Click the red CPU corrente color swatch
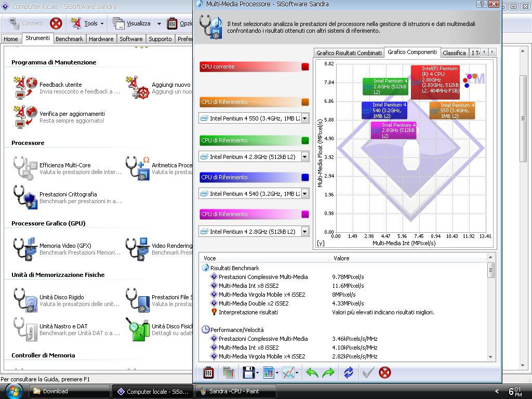The width and height of the screenshot is (532, 399). [305, 66]
